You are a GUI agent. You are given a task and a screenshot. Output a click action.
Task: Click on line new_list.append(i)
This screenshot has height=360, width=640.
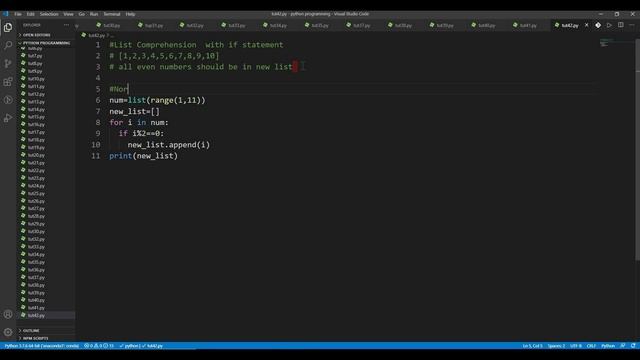point(169,145)
